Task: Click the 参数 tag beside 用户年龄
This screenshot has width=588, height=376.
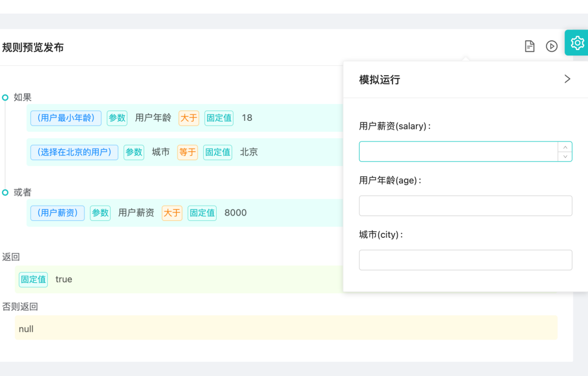Action: click(x=117, y=118)
